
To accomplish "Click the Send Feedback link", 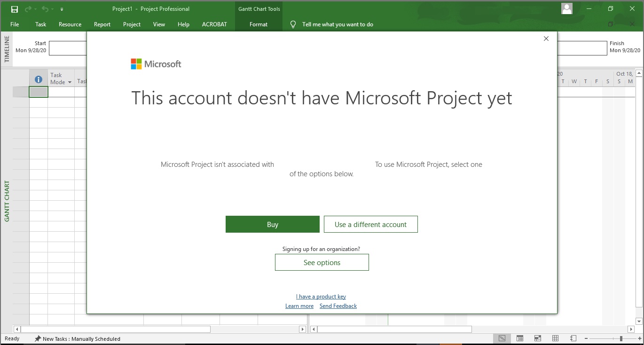I will [338, 306].
